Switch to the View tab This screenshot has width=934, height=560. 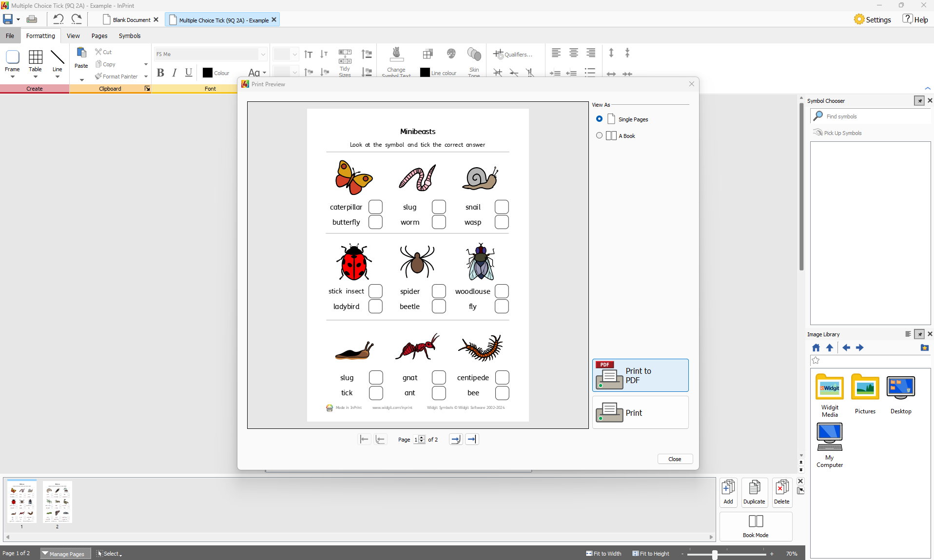pos(73,36)
